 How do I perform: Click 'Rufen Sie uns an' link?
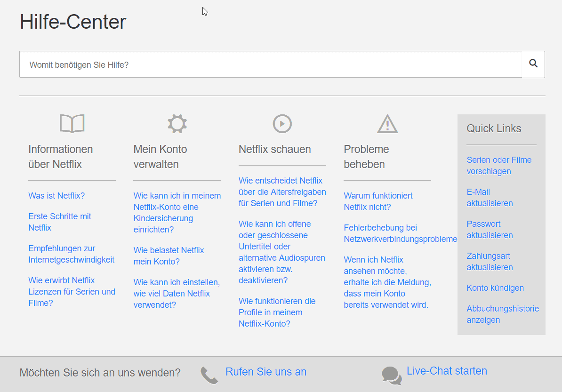[266, 372]
